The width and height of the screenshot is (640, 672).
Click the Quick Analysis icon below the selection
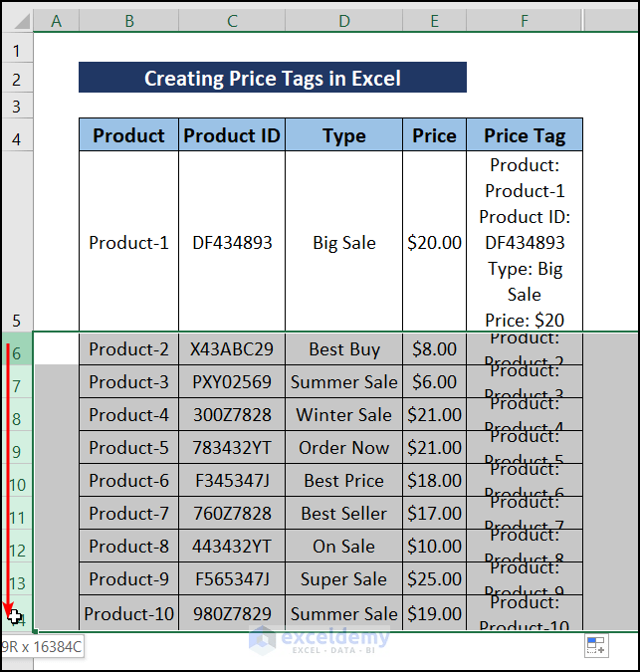tap(596, 646)
